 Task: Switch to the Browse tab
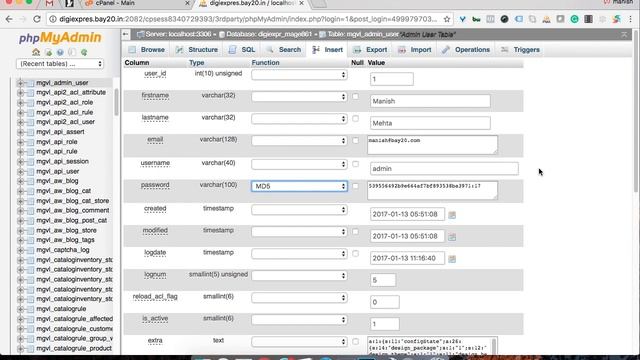tap(146, 50)
